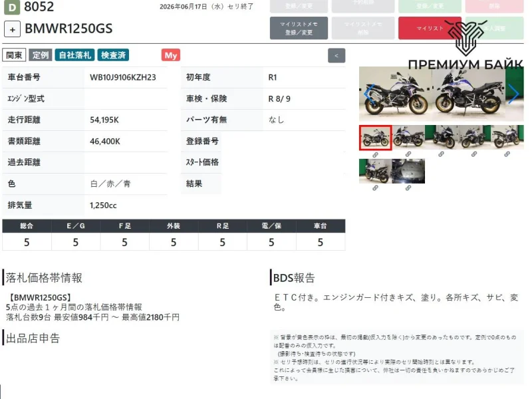Click the 検査済 tag
532x399 pixels.
[x=113, y=55]
